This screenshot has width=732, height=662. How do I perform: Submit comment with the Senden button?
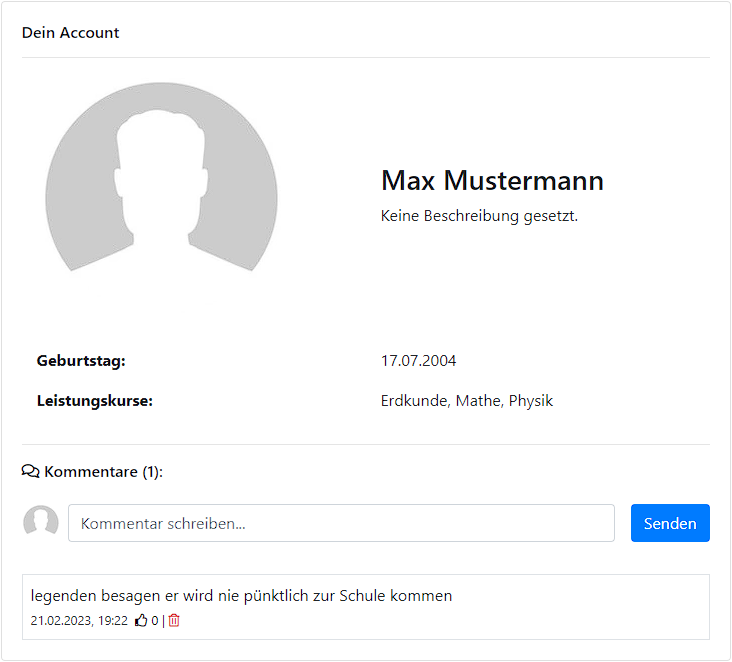pos(670,523)
